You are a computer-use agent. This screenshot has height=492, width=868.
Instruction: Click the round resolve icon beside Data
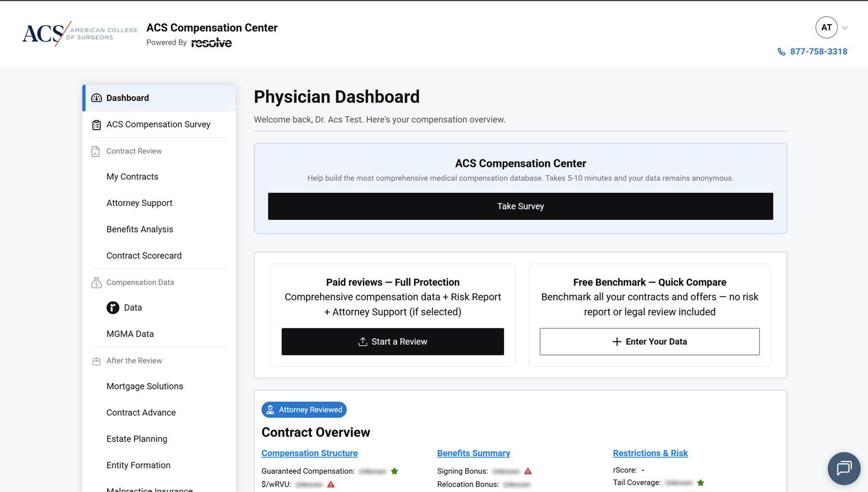click(113, 307)
